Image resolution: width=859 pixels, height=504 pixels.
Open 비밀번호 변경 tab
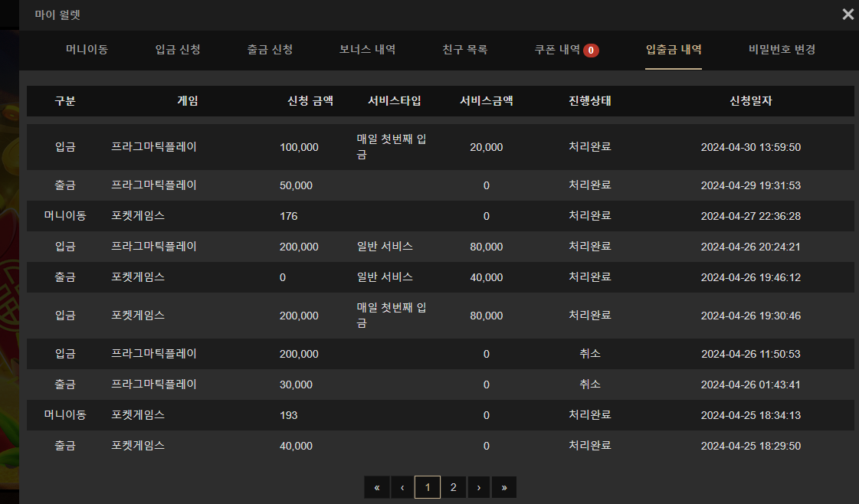pyautogui.click(x=782, y=49)
